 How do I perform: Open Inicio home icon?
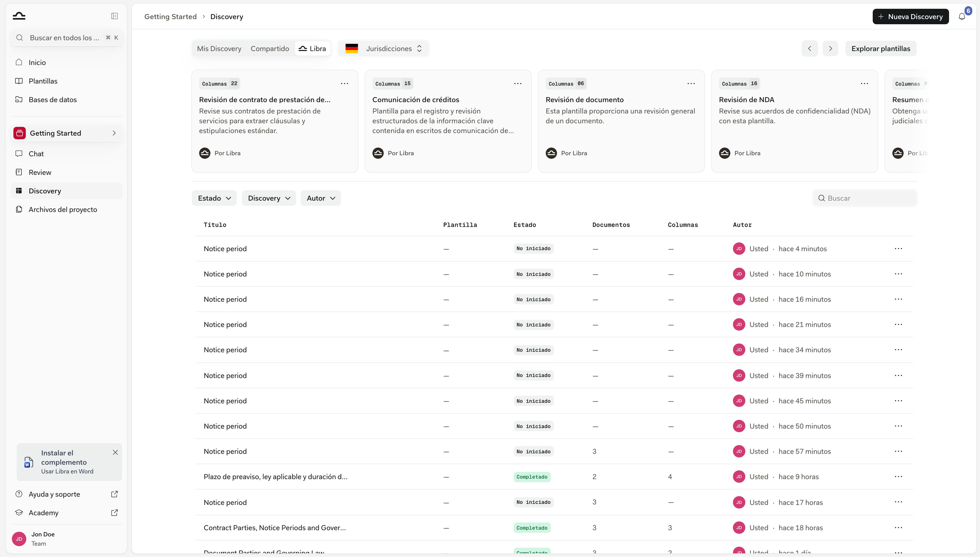point(19,62)
